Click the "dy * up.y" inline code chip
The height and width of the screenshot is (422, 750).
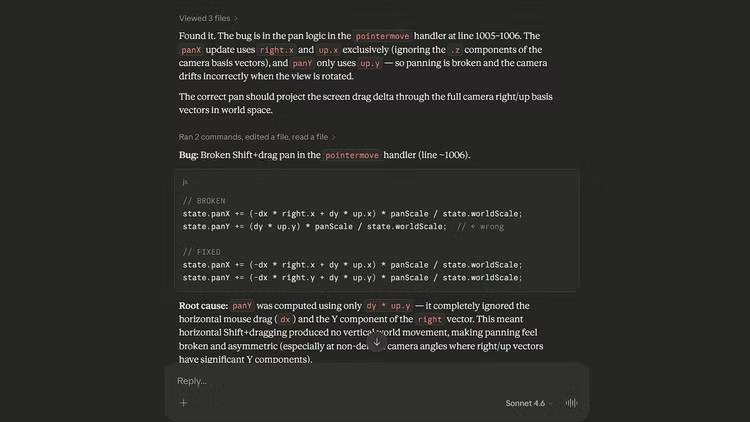pos(388,306)
